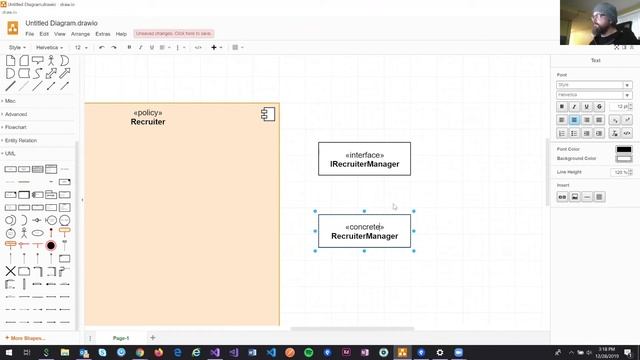Open the Helvetica font dropdown in the toolbar
640x360 pixels.
pos(49,47)
